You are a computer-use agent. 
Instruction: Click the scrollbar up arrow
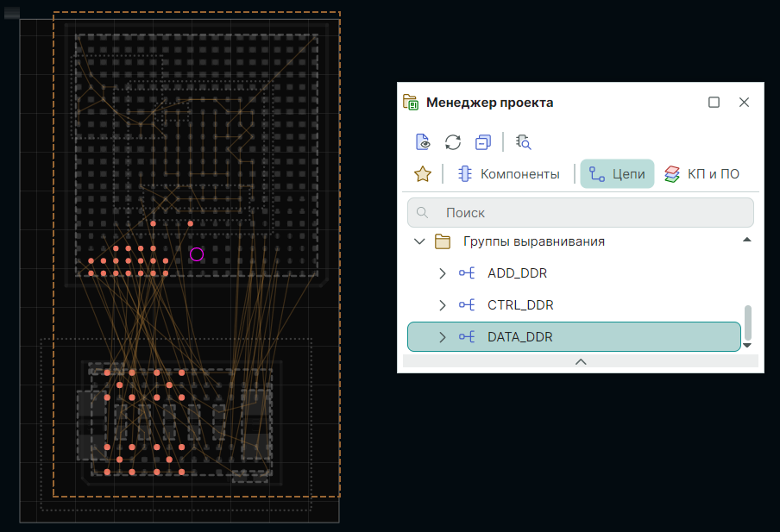click(x=746, y=240)
